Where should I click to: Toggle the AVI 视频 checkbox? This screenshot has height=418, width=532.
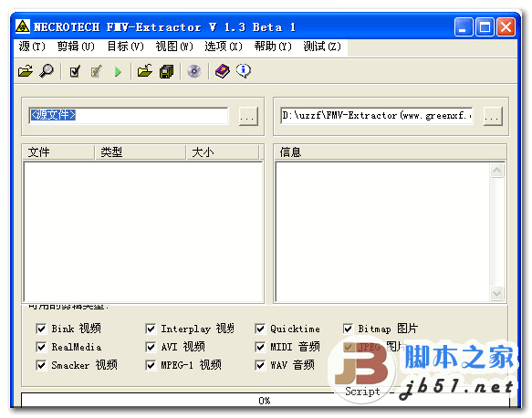151,347
